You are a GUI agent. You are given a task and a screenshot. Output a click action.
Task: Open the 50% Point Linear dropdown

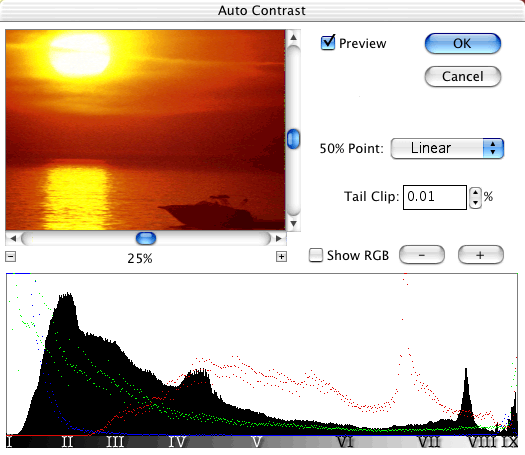tap(447, 148)
